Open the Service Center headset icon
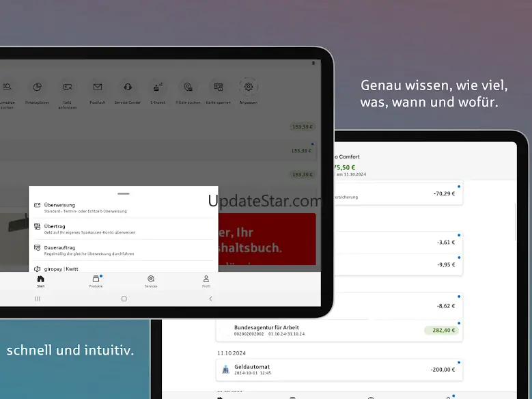Image resolution: width=532 pixels, height=399 pixels. click(x=128, y=87)
